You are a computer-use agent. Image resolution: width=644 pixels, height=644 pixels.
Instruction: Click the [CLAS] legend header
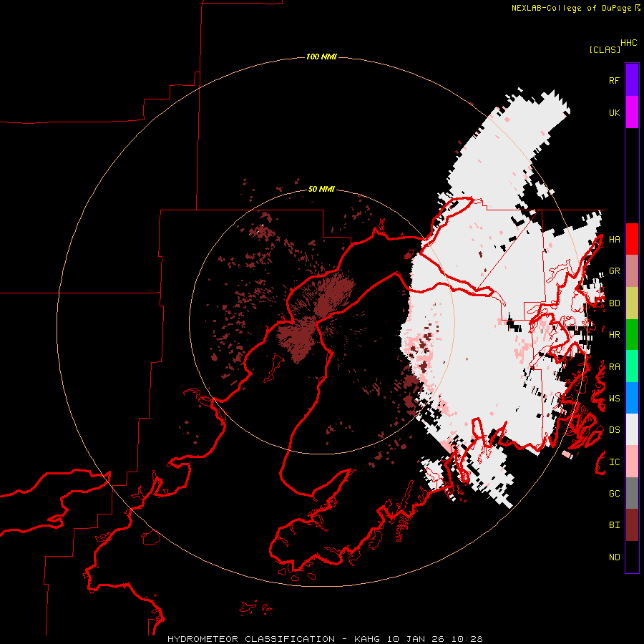[x=605, y=49]
